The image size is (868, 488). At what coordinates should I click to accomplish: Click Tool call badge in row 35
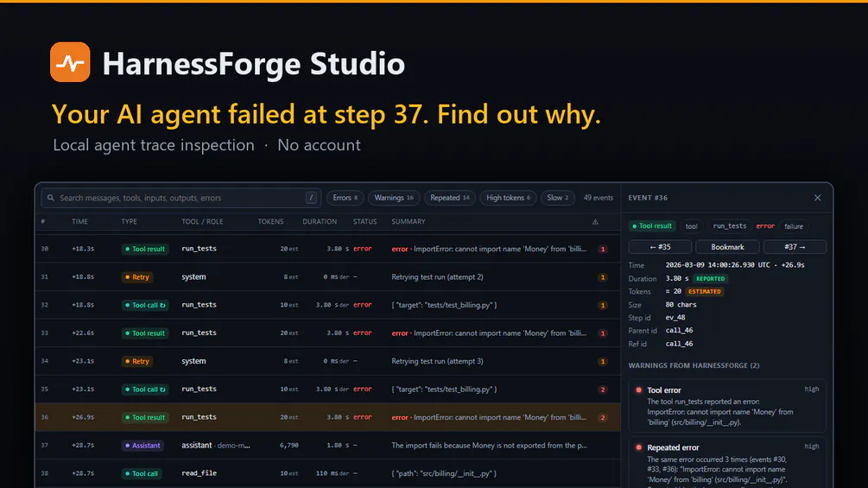click(145, 390)
